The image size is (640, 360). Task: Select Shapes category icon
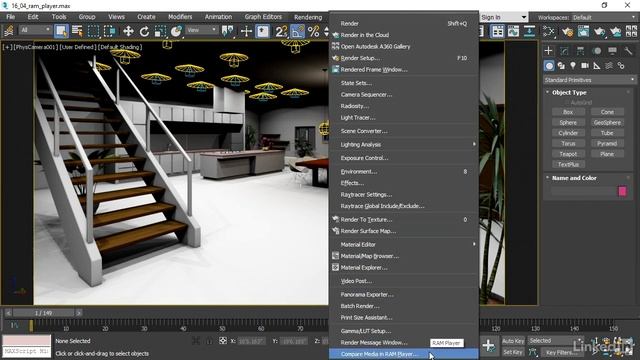pos(561,65)
